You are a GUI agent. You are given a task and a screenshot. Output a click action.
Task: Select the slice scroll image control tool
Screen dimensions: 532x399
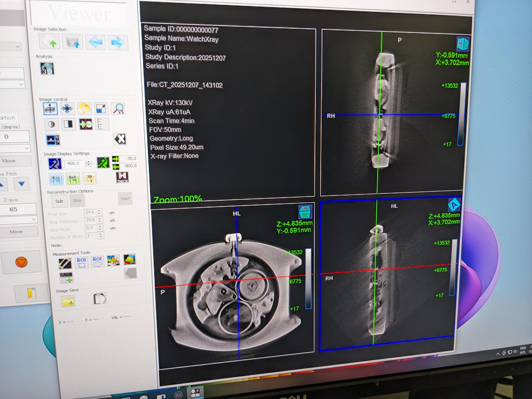pyautogui.click(x=50, y=109)
